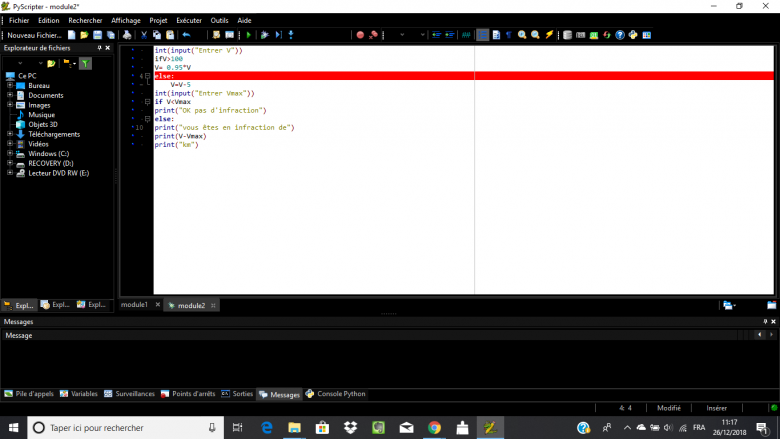Click the green Run script icon
Screen dimensions: 780x439
click(250, 35)
